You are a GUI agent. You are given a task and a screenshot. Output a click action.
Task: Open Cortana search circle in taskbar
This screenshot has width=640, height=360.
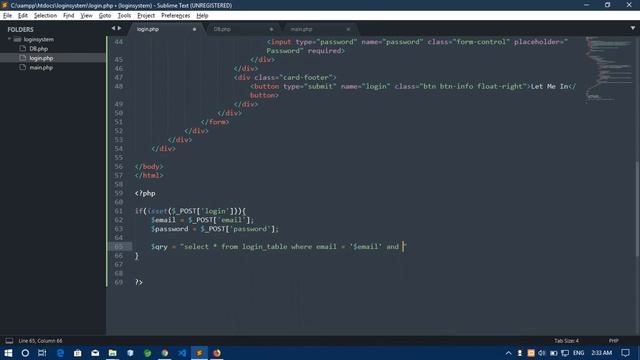(25, 353)
